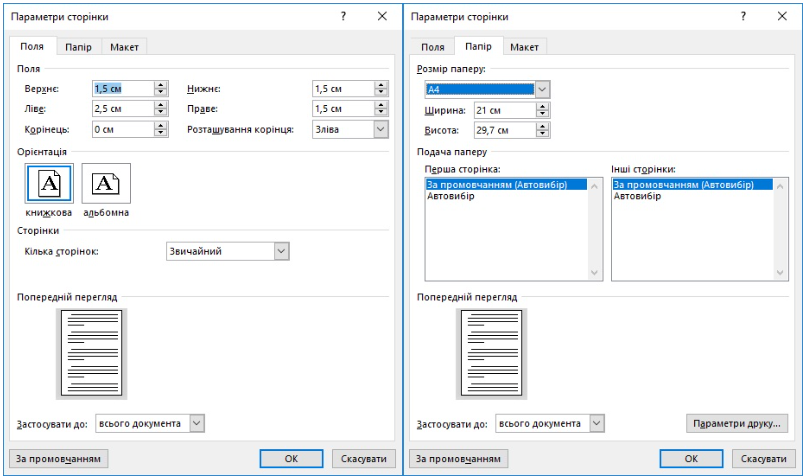Image resolution: width=807 pixels, height=476 pixels.
Task: Switch to Поля tab in right dialog
Action: tap(432, 47)
